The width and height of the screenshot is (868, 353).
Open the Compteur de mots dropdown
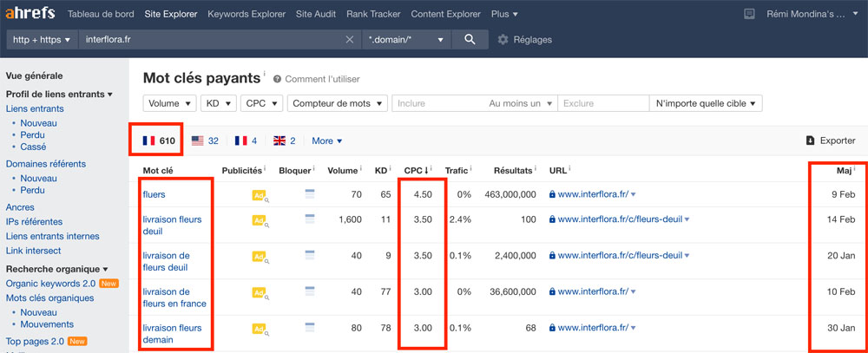337,103
